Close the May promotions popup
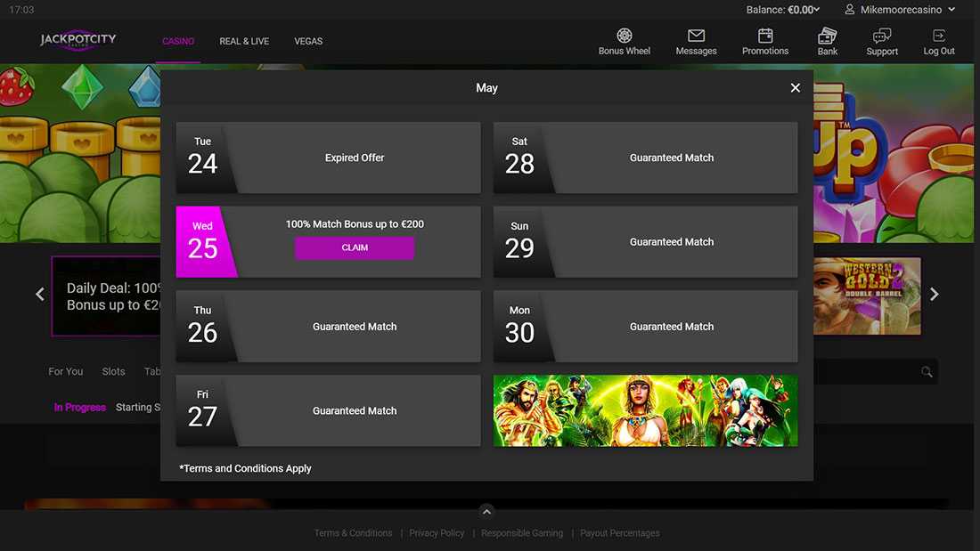980x551 pixels. 796,88
